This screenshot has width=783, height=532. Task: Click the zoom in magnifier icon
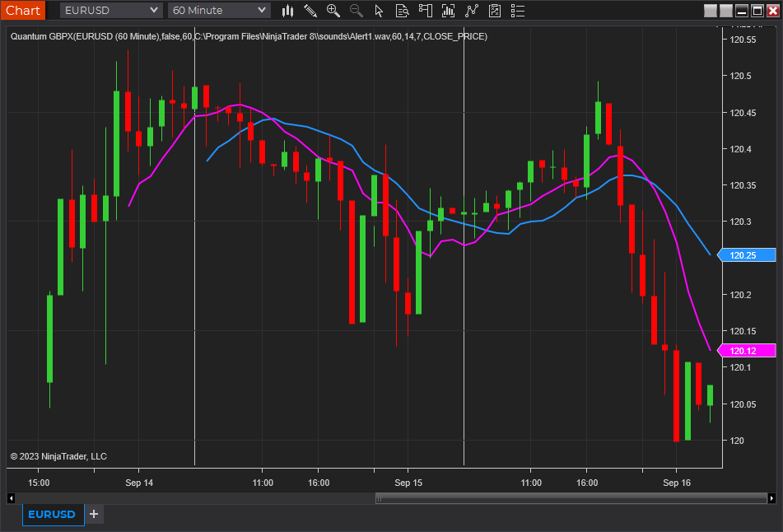click(x=333, y=11)
